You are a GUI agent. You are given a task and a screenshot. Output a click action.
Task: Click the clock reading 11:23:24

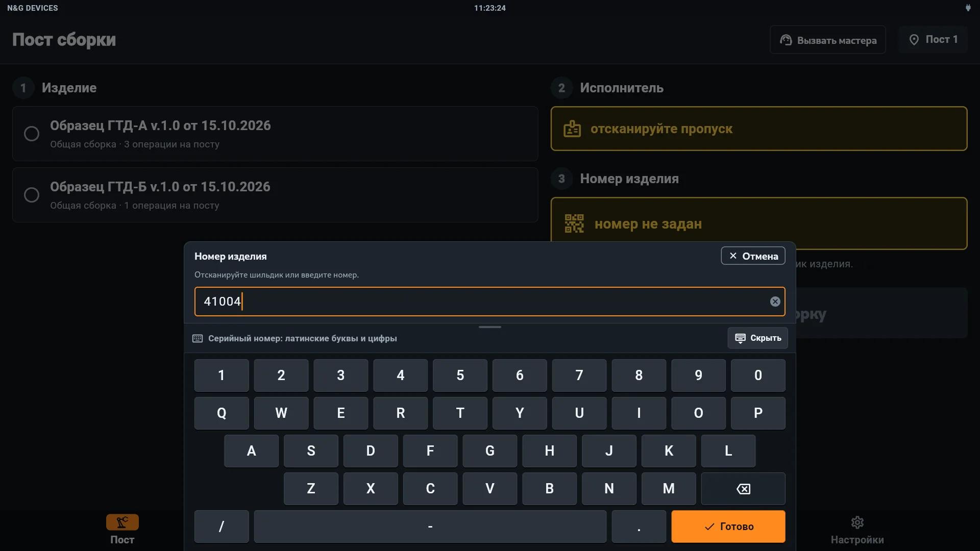click(489, 8)
